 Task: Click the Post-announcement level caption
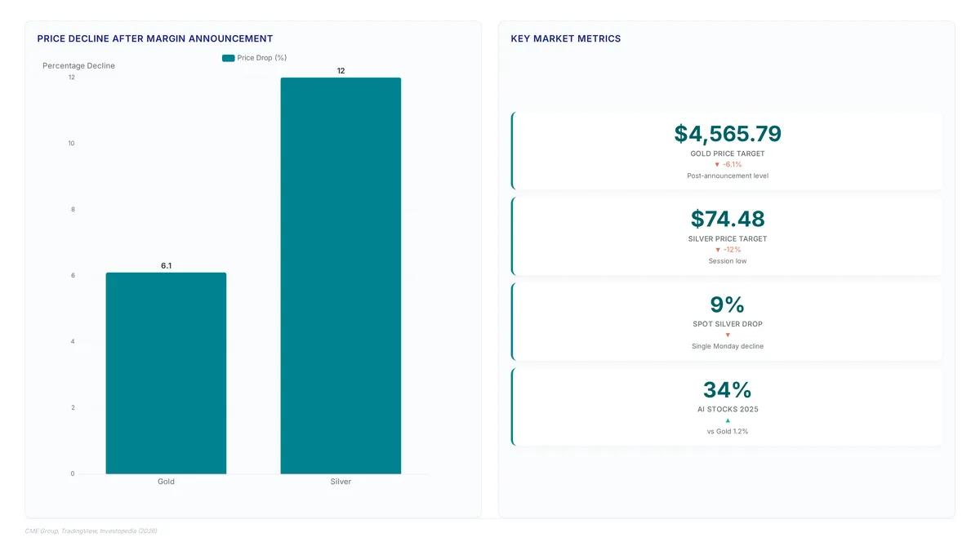728,176
